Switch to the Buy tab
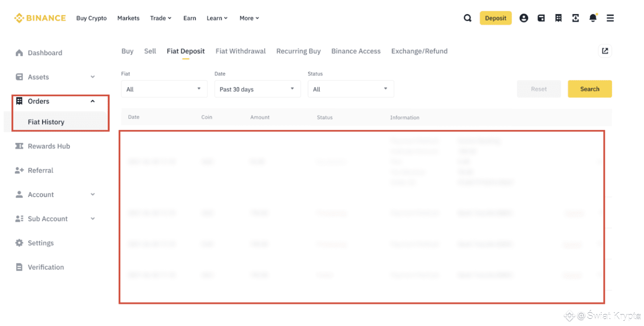 point(127,51)
